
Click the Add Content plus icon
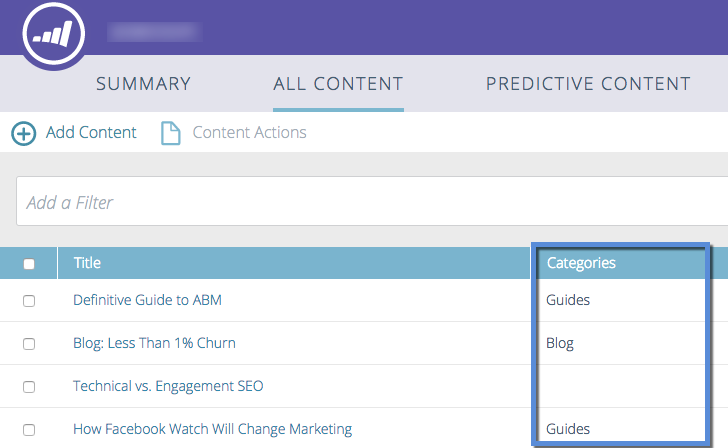click(24, 133)
